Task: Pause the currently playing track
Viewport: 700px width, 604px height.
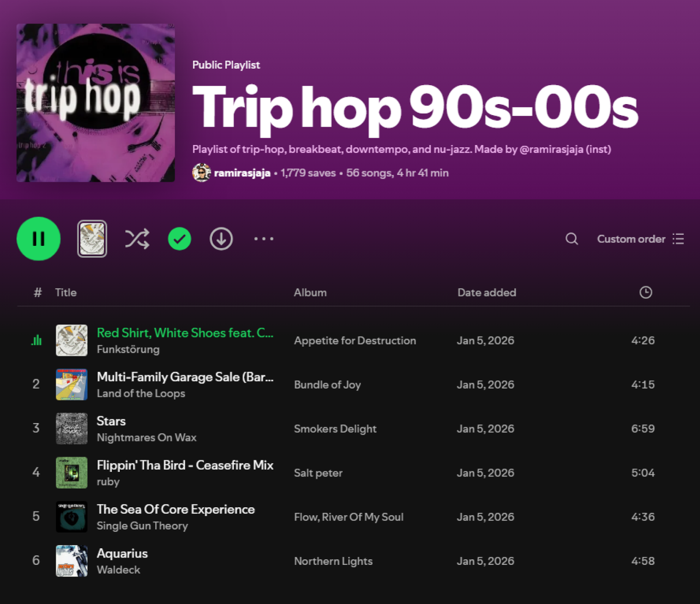Action: 38,238
